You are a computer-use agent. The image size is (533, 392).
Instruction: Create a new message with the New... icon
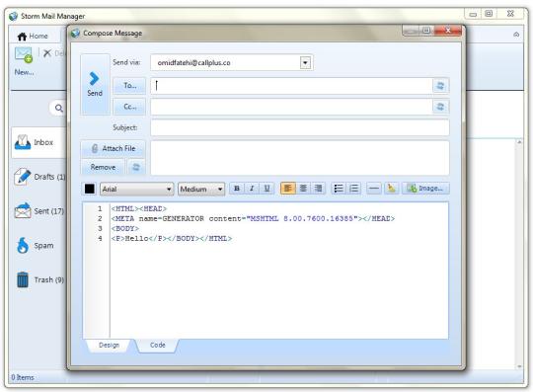pyautogui.click(x=24, y=61)
